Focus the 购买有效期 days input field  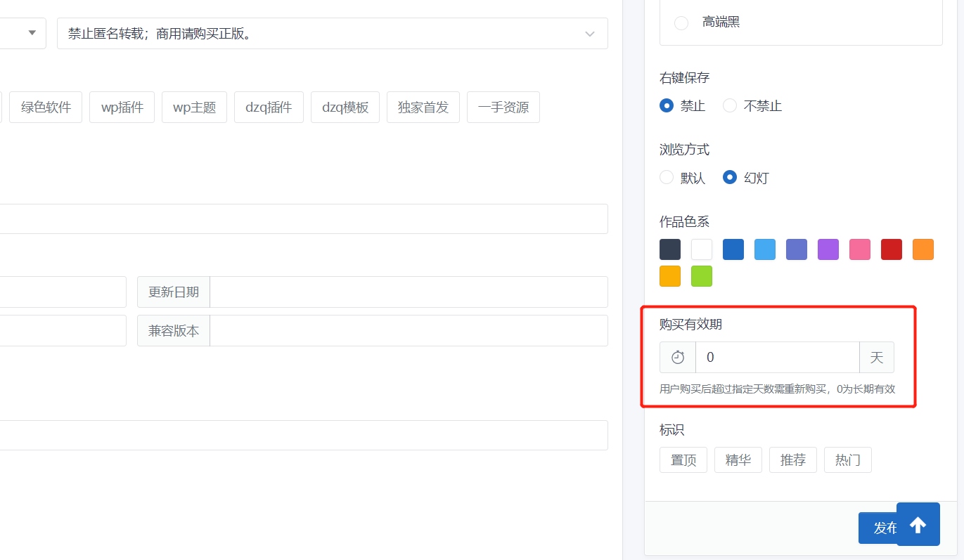pyautogui.click(x=778, y=357)
